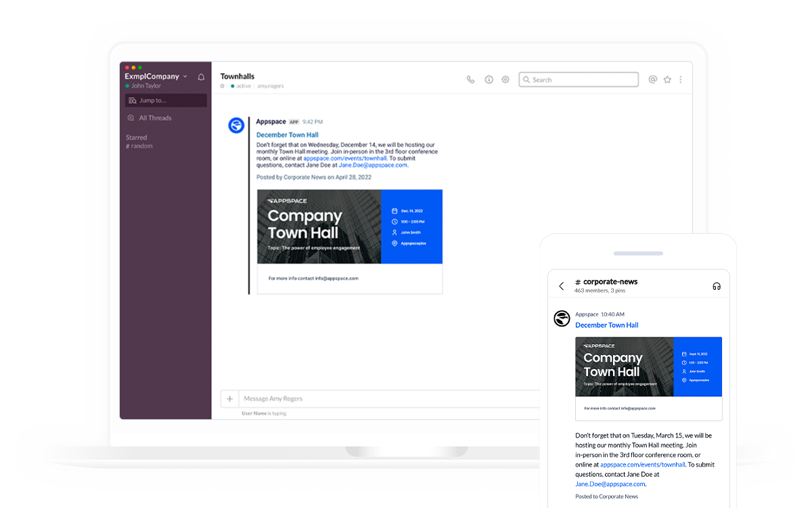Image resolution: width=812 pixels, height=508 pixels.
Task: Open the Jump to... search box
Action: click(x=166, y=100)
